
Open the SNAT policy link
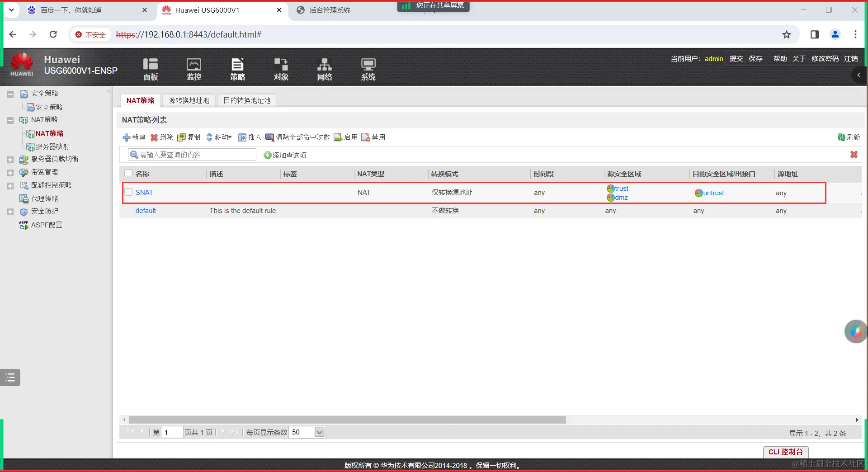(x=144, y=192)
